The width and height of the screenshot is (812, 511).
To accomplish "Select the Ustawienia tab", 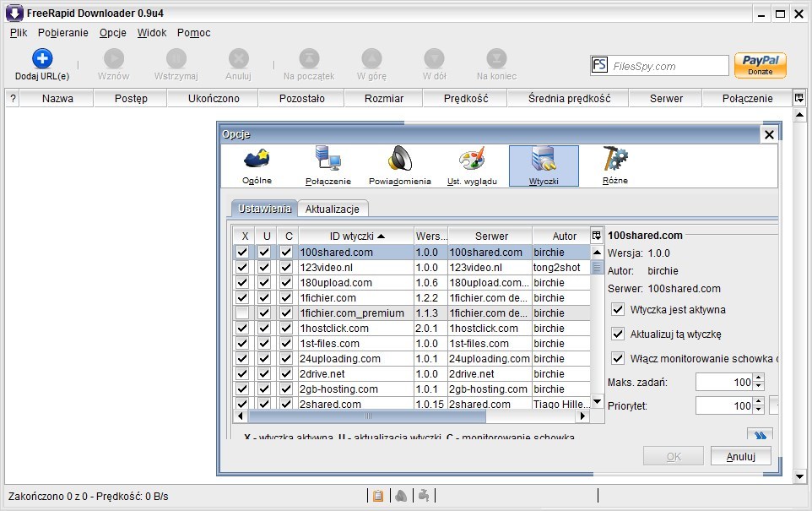I will (265, 209).
